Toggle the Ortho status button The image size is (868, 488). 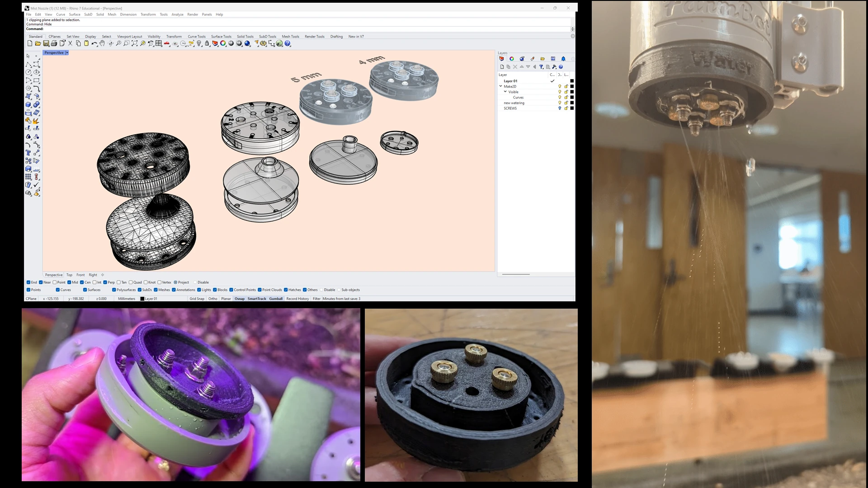point(213,299)
